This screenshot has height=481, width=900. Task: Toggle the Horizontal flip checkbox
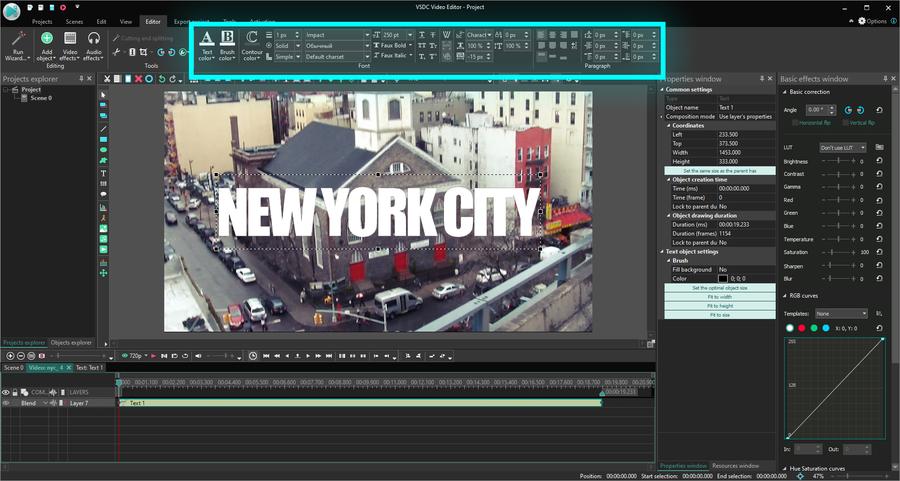click(x=795, y=123)
